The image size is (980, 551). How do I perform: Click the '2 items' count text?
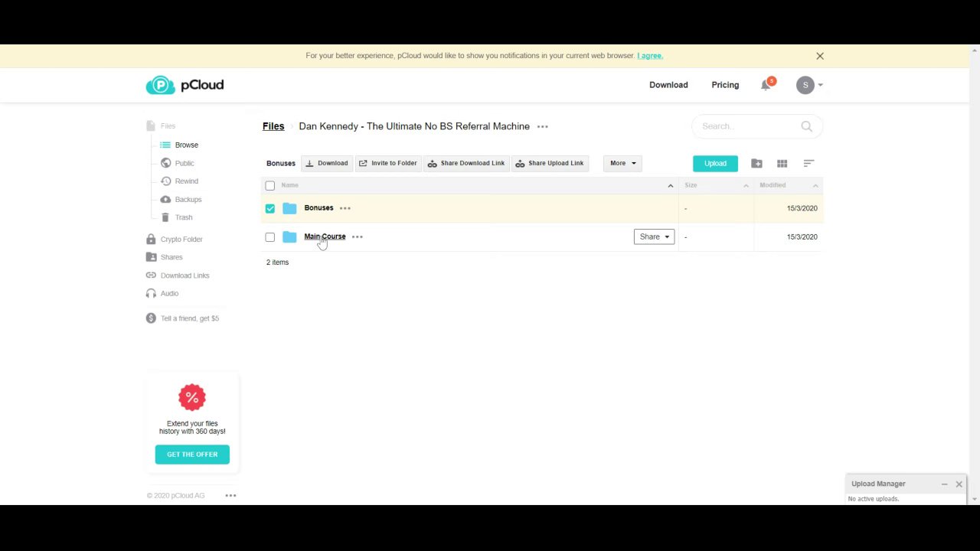point(277,262)
